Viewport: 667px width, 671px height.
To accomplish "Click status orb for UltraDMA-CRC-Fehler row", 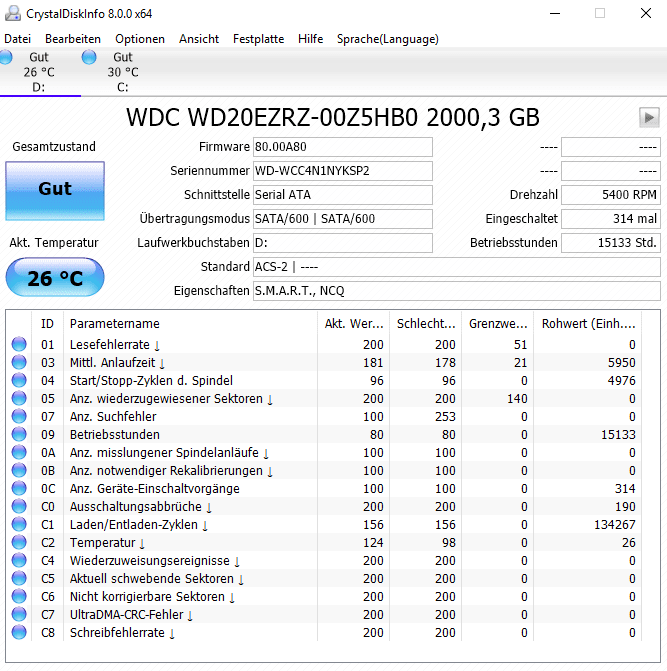I will coord(19,614).
